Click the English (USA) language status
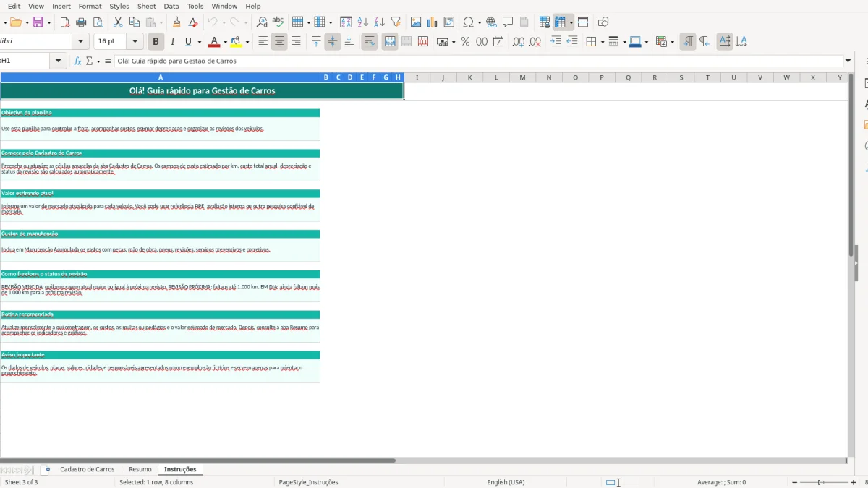 pyautogui.click(x=506, y=482)
